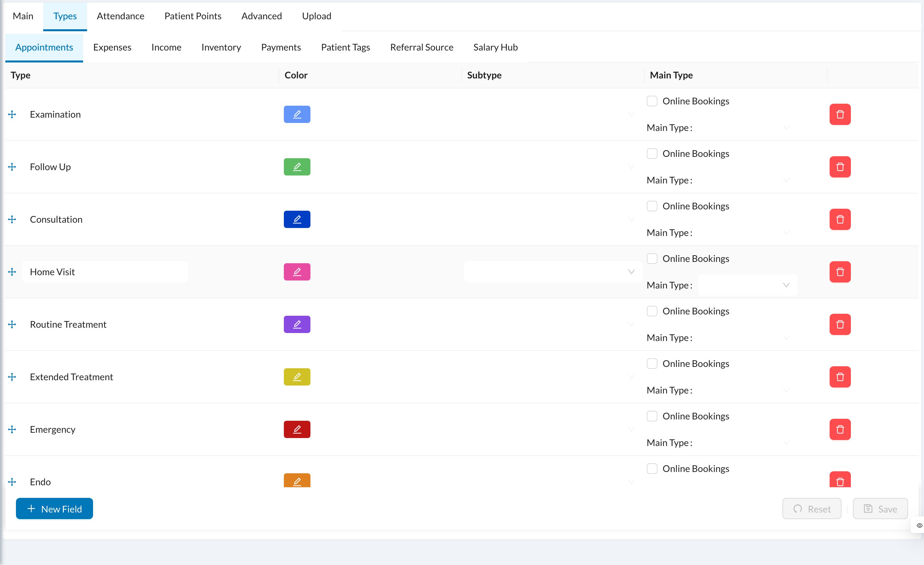924x565 pixels.
Task: Edit the red color swatch for Emergency
Action: pos(297,429)
